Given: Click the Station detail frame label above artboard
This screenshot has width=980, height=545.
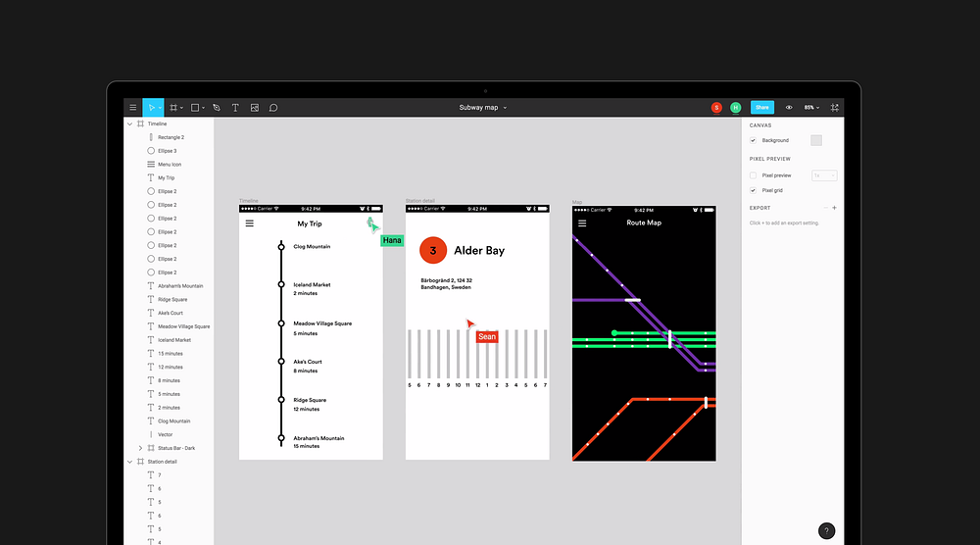Looking at the screenshot, I should pos(420,201).
